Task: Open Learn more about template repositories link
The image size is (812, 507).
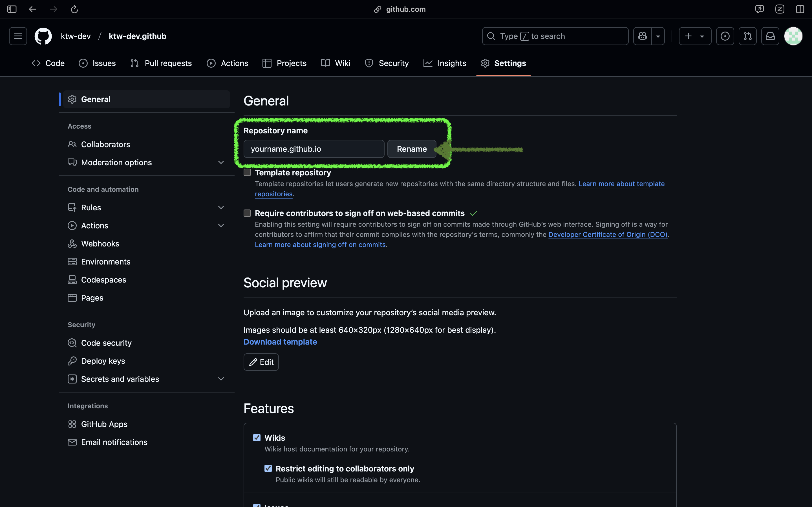Action: point(622,184)
